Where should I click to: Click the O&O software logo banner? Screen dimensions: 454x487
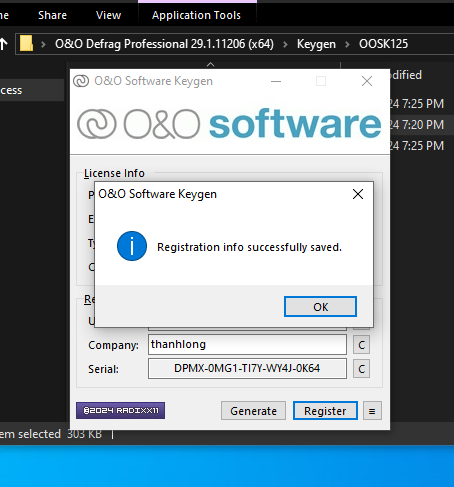click(x=229, y=124)
